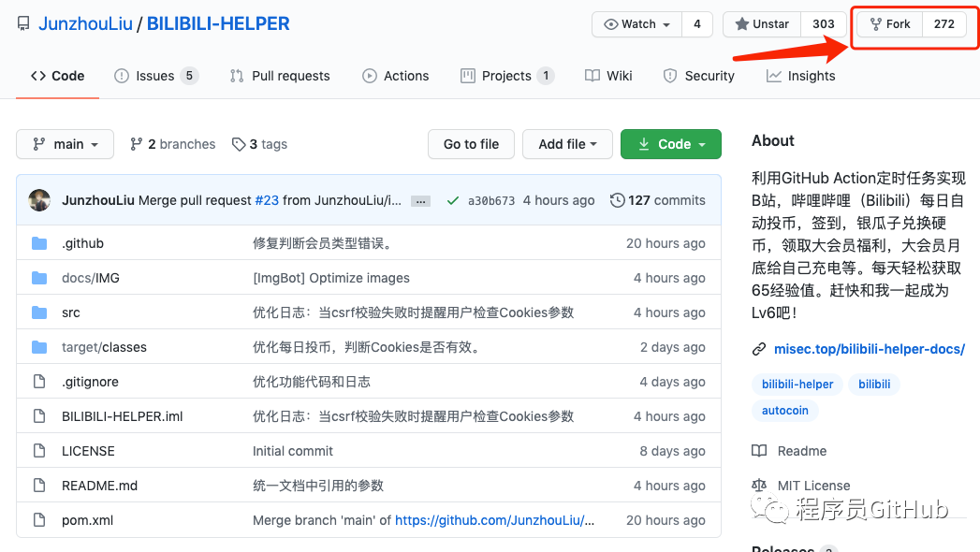Open the target/classes folder name
Image resolution: width=980 pixels, height=552 pixels.
(x=105, y=347)
